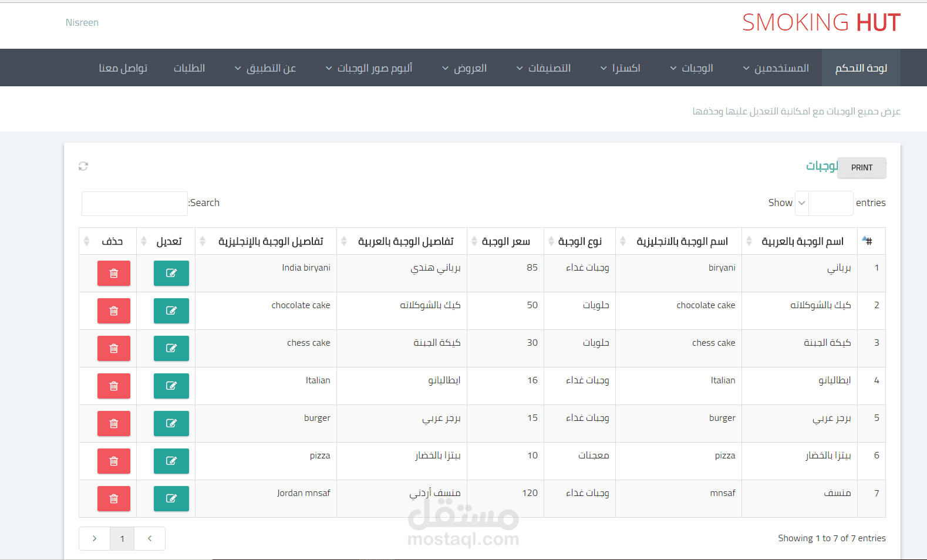The height and width of the screenshot is (560, 927).
Task: Sort by the # column
Action: (871, 241)
